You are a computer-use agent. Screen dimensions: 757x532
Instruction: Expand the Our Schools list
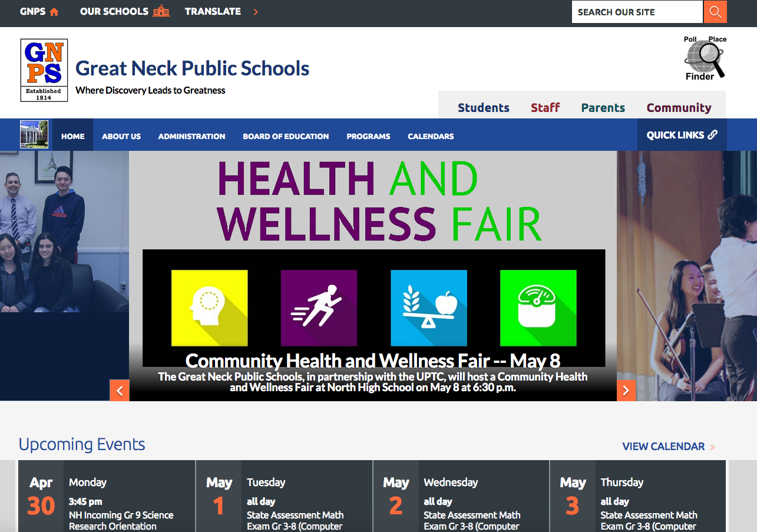[x=124, y=12]
